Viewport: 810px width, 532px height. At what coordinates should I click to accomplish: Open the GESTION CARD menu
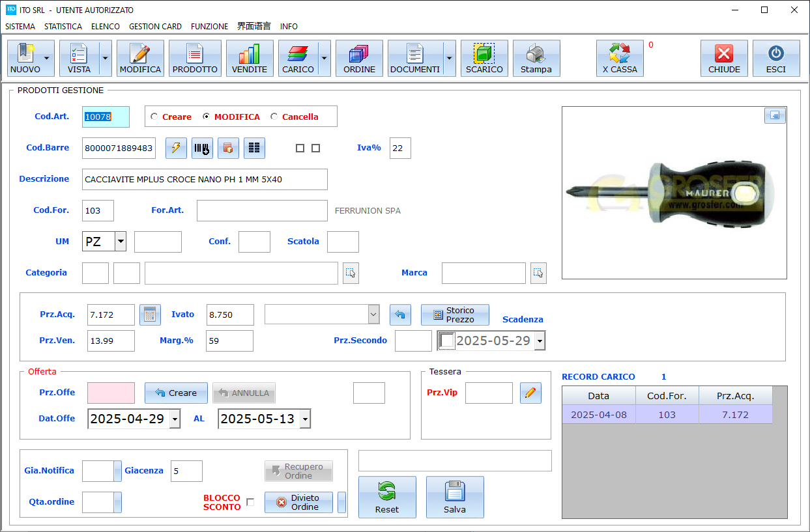[x=155, y=27]
